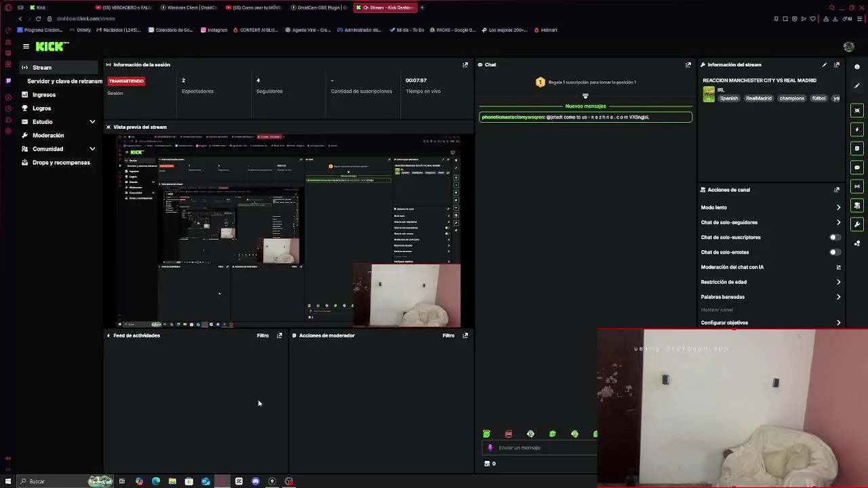Open Chat de solo-seguidores options chevron
This screenshot has height=488, width=868.
coord(838,222)
